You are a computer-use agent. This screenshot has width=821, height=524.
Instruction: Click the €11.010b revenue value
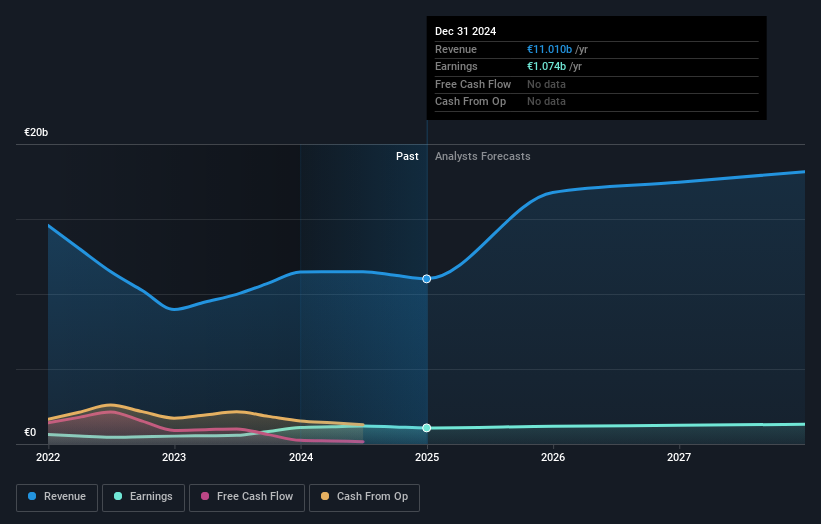(x=549, y=49)
